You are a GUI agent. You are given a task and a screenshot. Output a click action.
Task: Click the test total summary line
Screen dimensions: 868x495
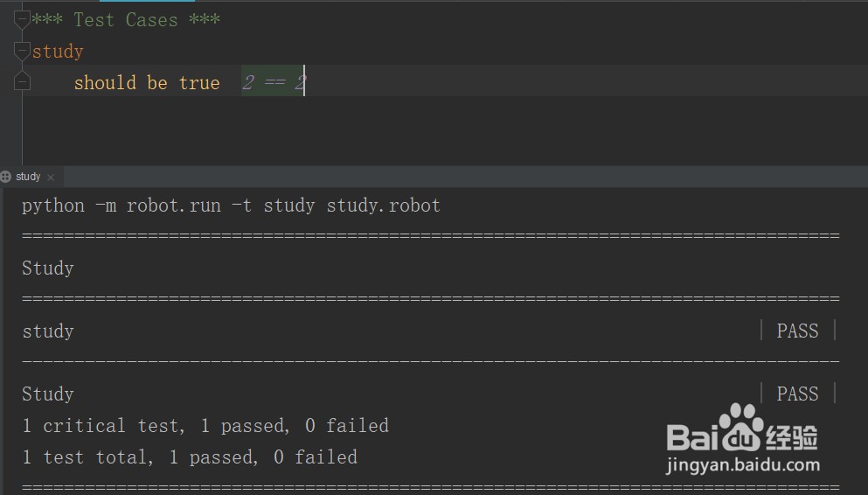(x=190, y=457)
